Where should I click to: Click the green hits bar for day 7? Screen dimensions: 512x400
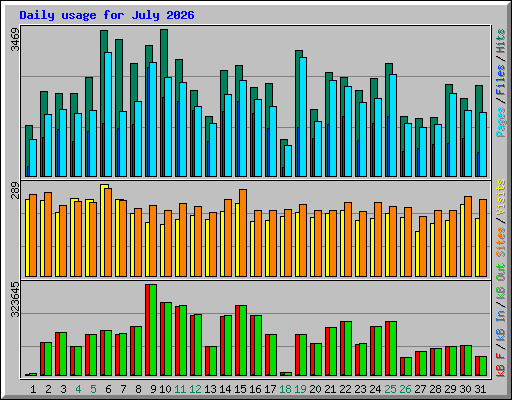(119, 75)
